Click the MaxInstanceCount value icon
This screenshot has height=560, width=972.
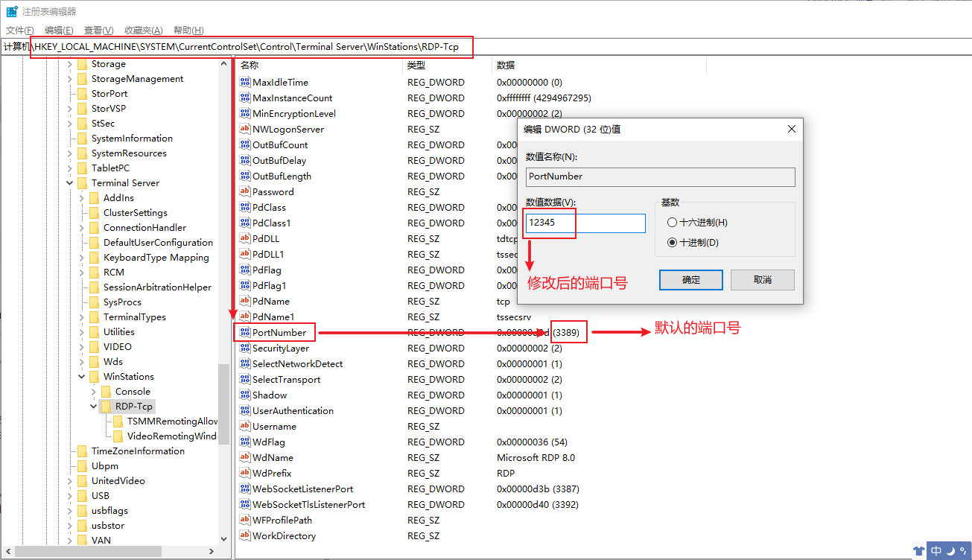245,98
